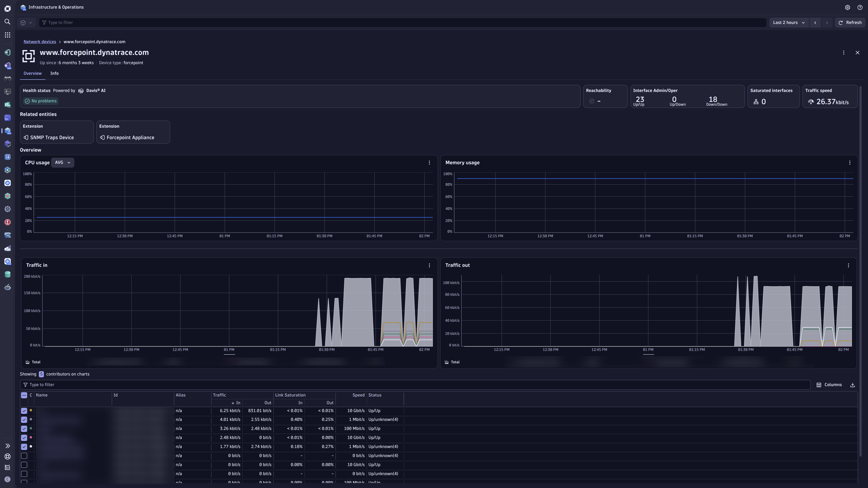
Task: Click green color dot in 3.26 kbit/s row
Action: 31,429
